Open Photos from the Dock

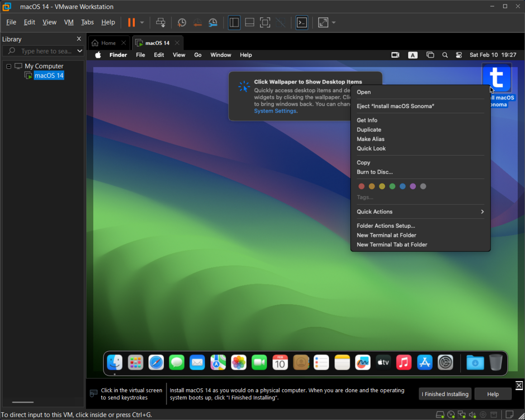point(239,363)
